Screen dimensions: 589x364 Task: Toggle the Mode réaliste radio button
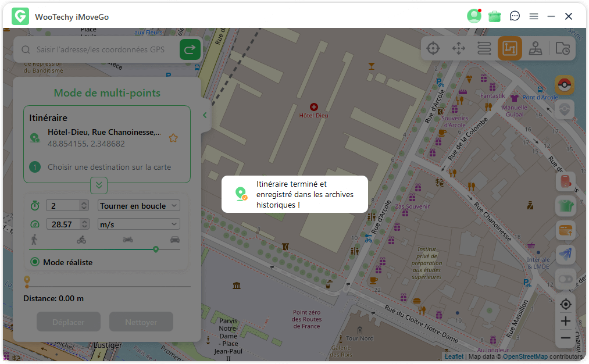pos(35,262)
